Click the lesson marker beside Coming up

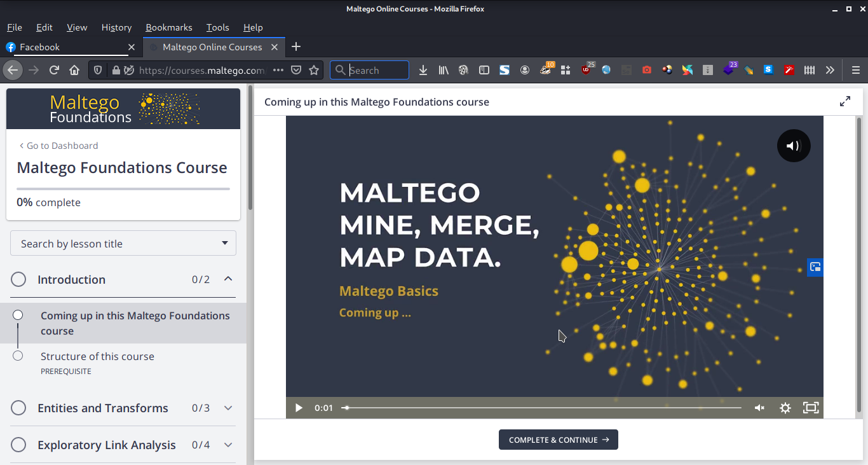pyautogui.click(x=18, y=315)
